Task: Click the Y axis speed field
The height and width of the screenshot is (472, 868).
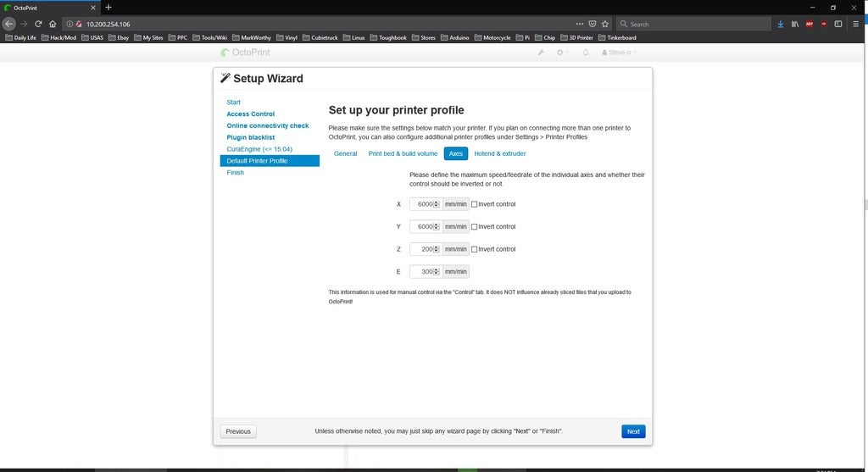Action: (x=426, y=227)
